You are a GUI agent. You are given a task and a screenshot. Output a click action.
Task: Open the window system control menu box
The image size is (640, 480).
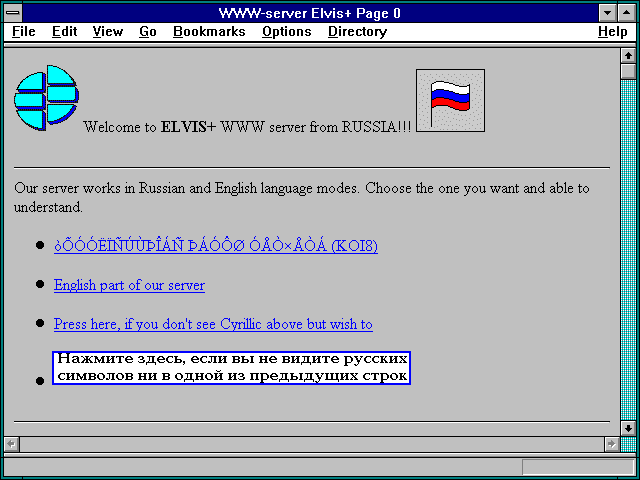click(13, 13)
